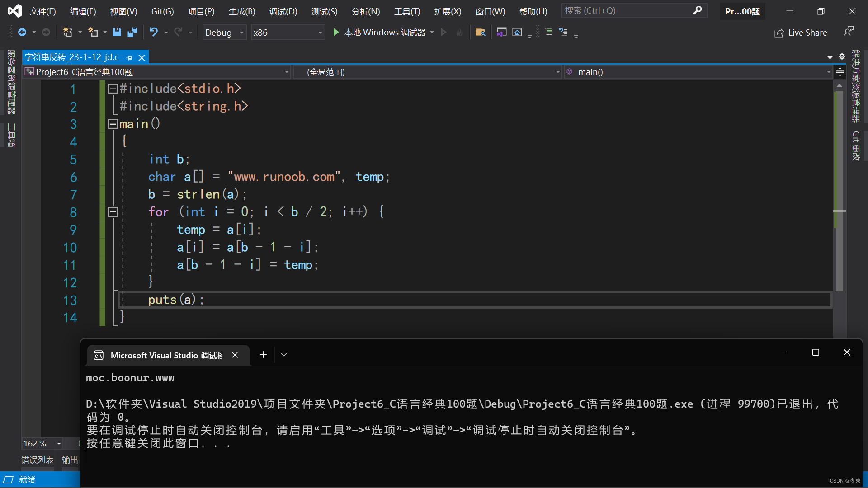Screen dimensions: 868x488
Task: Toggle pin on 字符串反转 file tab
Action: click(x=129, y=57)
